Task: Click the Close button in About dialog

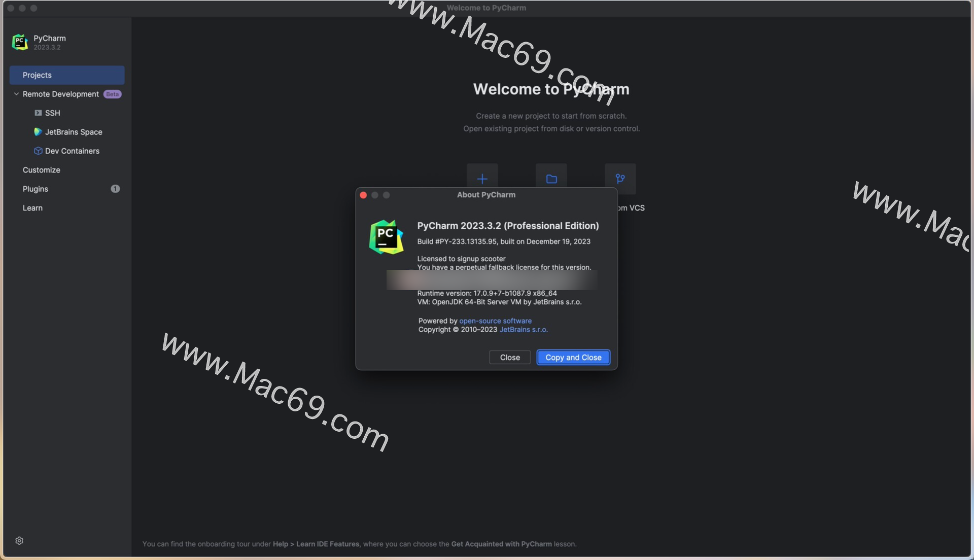Action: [510, 357]
